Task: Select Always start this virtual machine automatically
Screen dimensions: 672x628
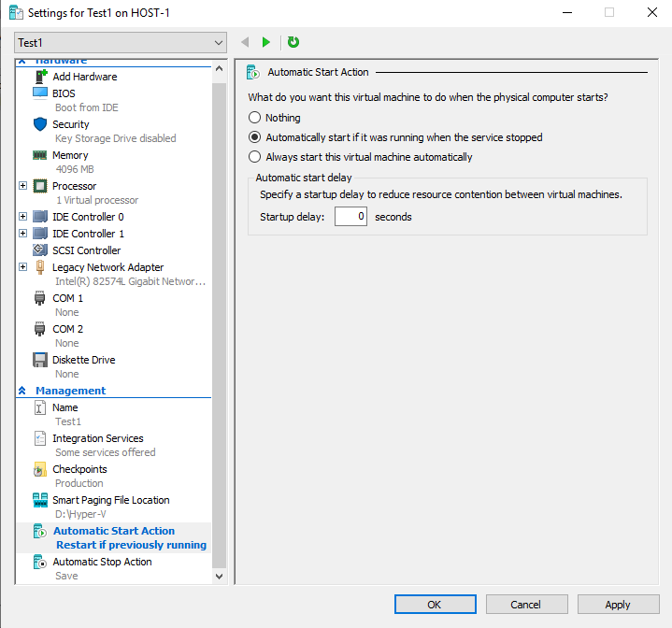Action: point(254,157)
